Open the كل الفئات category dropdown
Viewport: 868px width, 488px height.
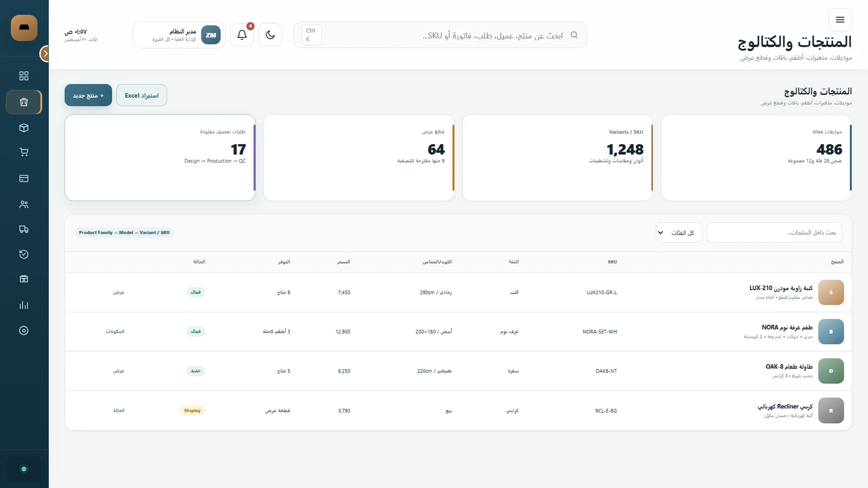coord(679,233)
